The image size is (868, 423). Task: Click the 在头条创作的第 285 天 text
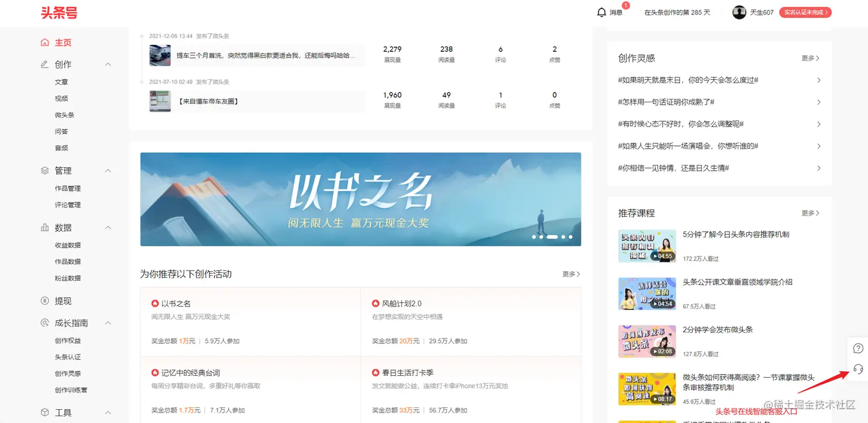677,12
